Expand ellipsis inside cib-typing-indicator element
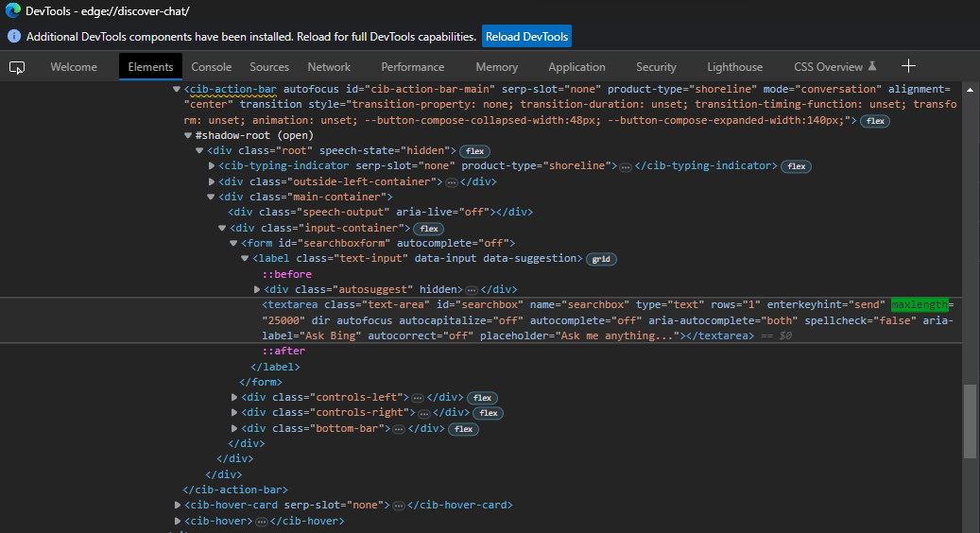The width and height of the screenshot is (980, 533). coord(626,166)
